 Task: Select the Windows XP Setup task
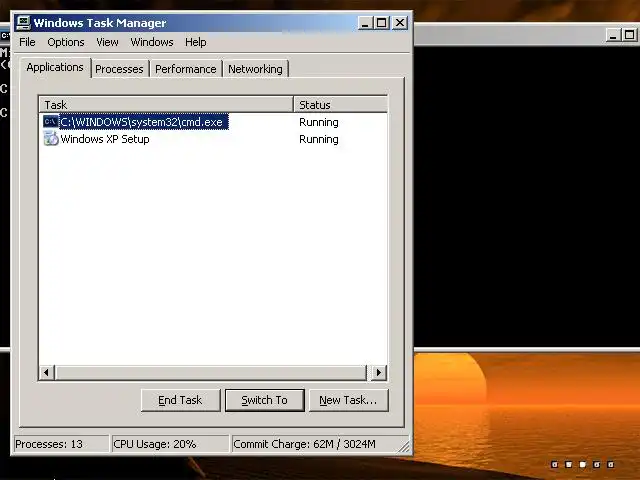coord(105,139)
